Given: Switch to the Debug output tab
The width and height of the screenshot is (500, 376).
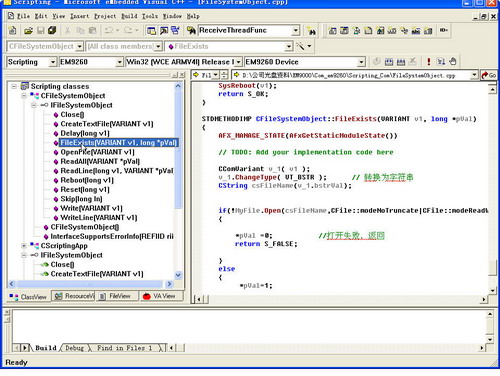Looking at the screenshot, I should coord(75,348).
